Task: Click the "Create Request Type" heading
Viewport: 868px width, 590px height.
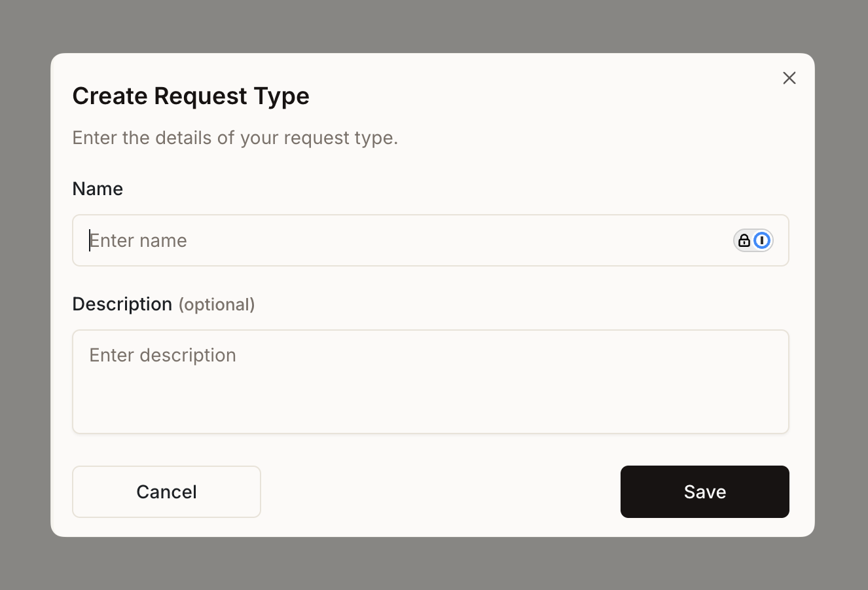Action: point(190,96)
